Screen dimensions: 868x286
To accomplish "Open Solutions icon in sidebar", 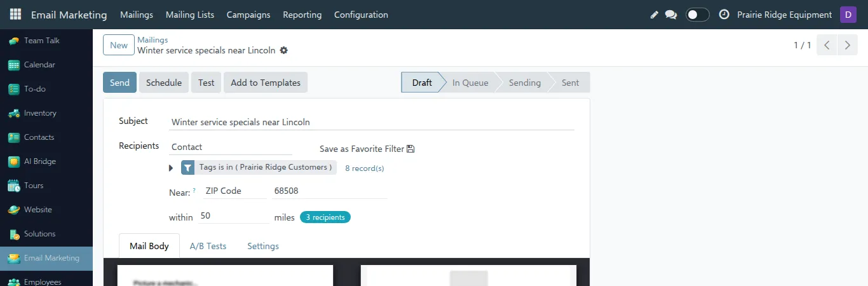I will pyautogui.click(x=13, y=234).
